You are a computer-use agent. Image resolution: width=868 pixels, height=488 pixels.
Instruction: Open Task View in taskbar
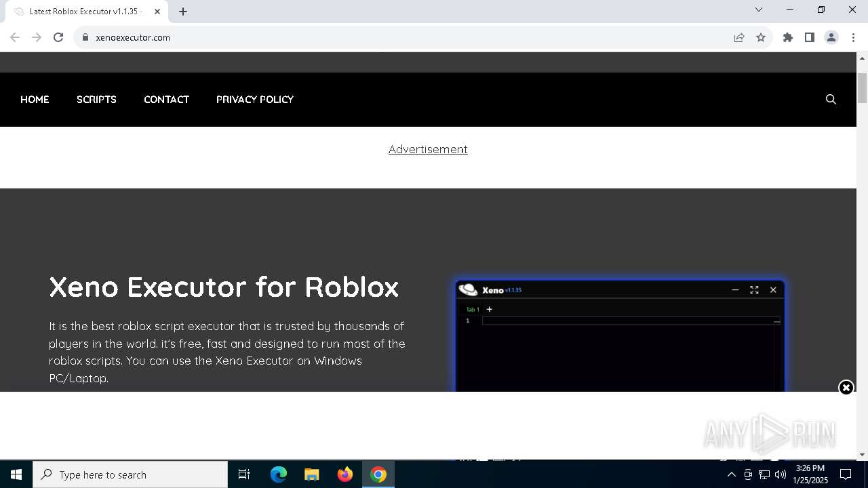244,474
